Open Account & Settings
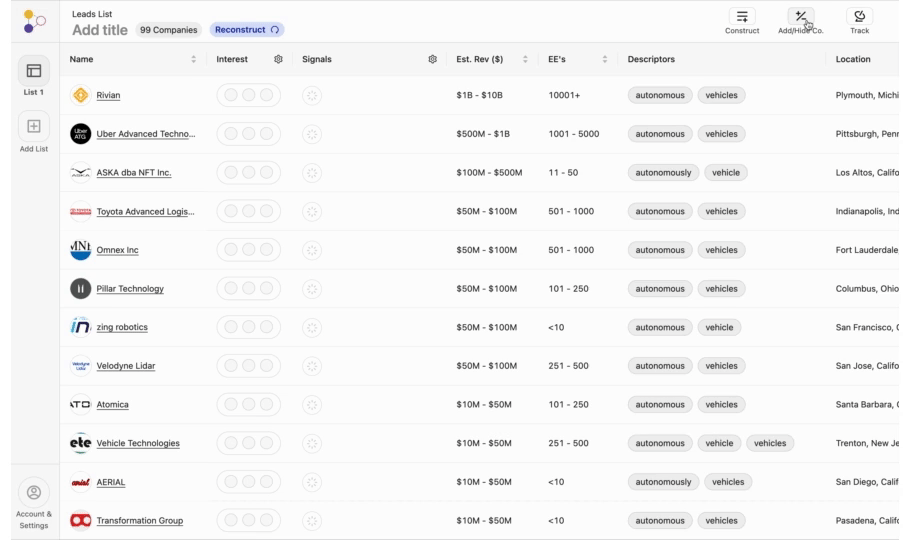 click(x=34, y=503)
